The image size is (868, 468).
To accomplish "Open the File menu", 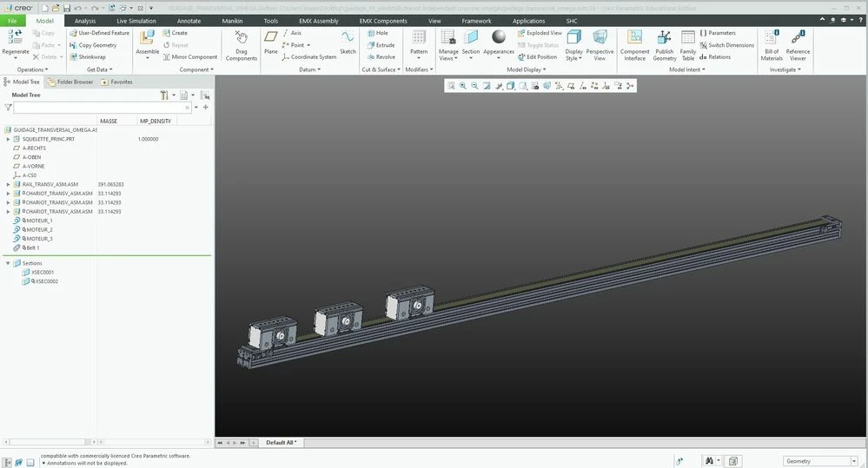I will (13, 21).
